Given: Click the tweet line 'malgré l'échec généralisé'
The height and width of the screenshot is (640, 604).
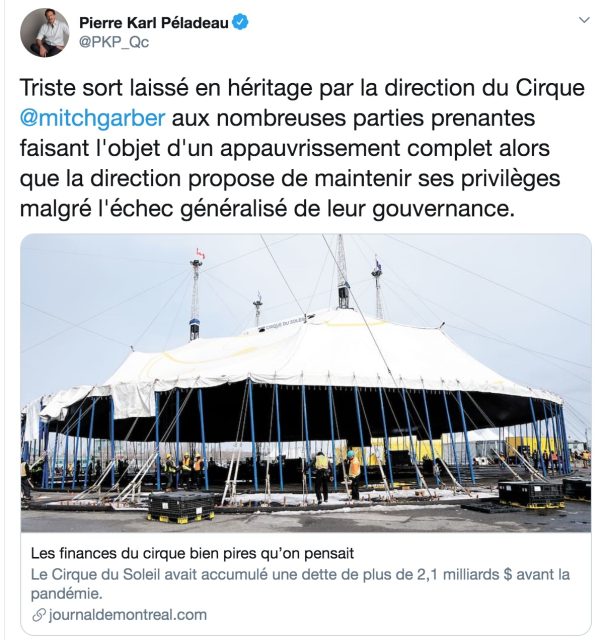Looking at the screenshot, I should (266, 209).
